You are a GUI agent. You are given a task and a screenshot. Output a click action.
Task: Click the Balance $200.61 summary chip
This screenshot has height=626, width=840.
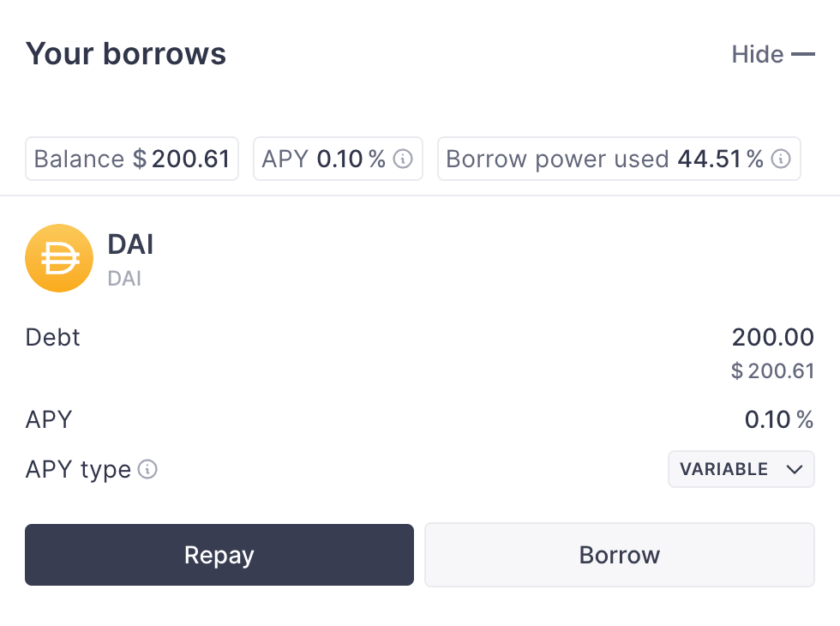[132, 160]
